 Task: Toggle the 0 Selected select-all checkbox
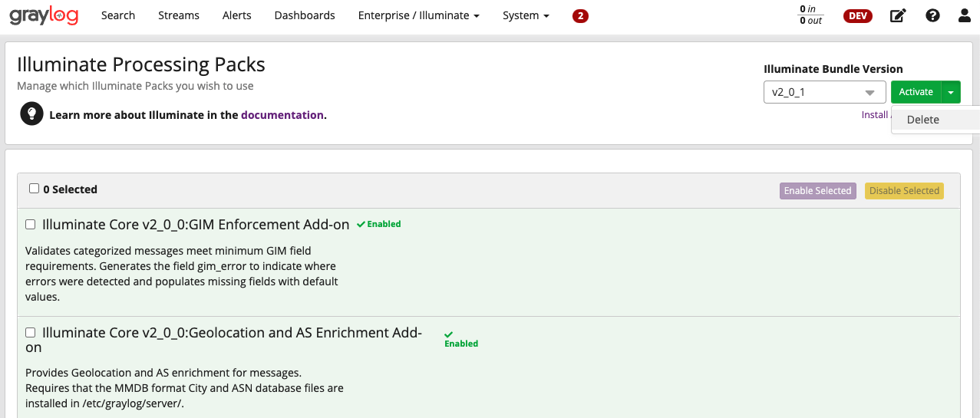coord(34,189)
